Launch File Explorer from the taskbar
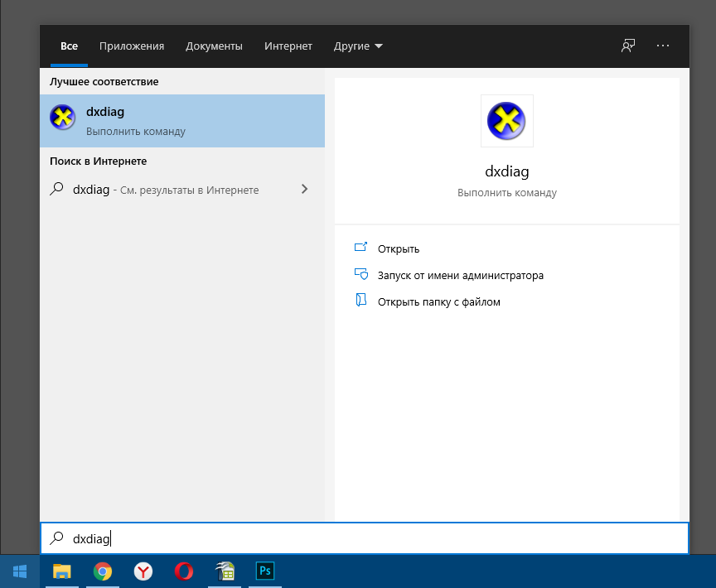 click(x=62, y=571)
